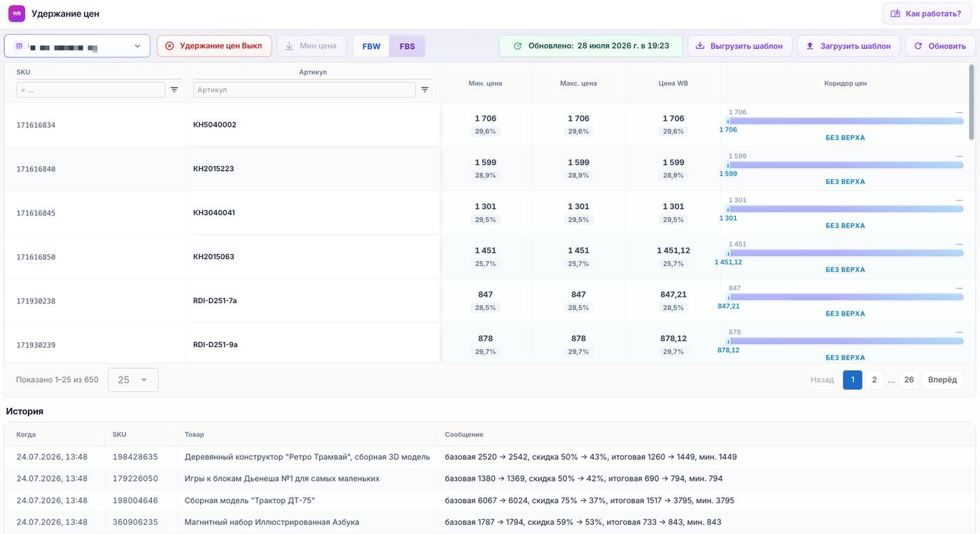Open the SKU column filter menu icon
The image size is (980, 534).
(174, 90)
